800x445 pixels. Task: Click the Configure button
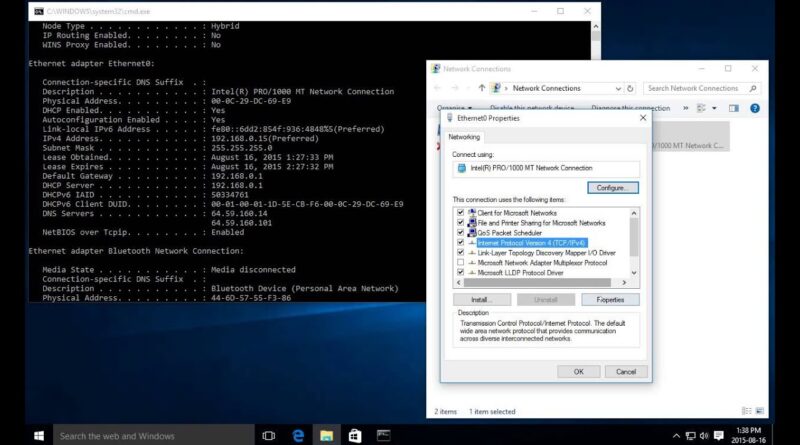[613, 188]
